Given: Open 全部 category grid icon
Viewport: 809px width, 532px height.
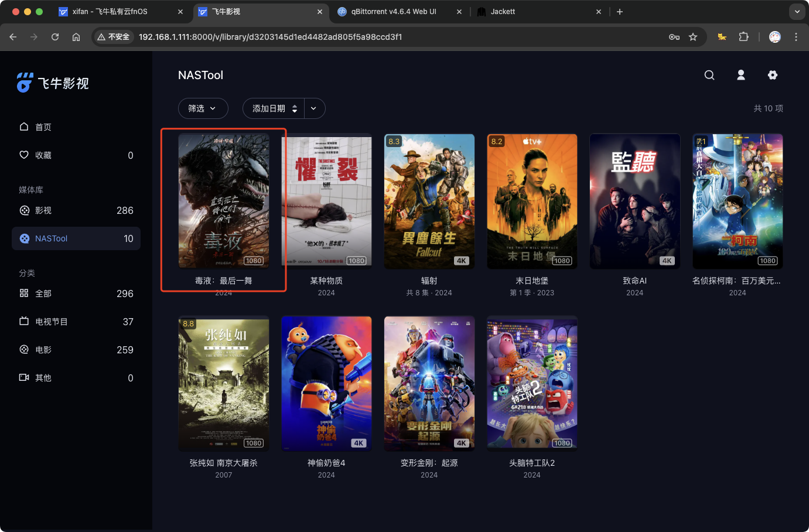Looking at the screenshot, I should (24, 293).
